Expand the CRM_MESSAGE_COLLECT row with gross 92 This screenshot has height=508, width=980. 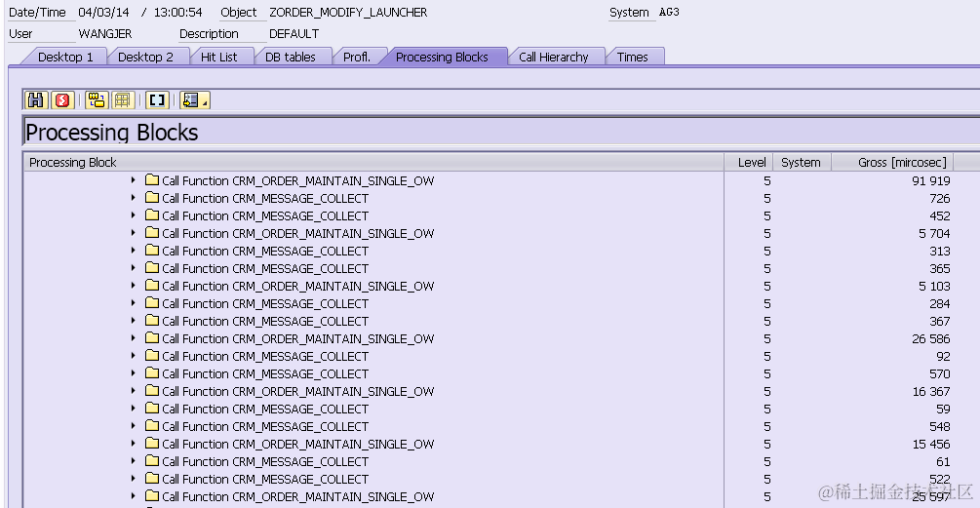pos(133,356)
